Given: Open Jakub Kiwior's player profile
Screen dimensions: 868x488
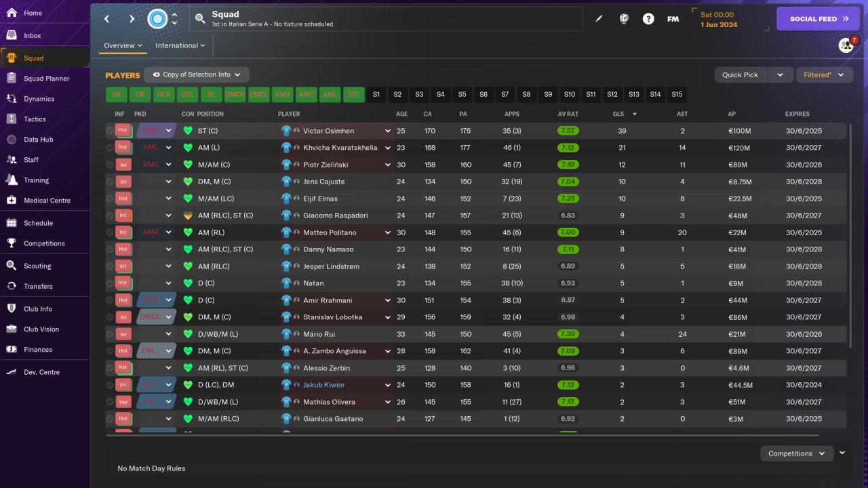Looking at the screenshot, I should pyautogui.click(x=324, y=385).
